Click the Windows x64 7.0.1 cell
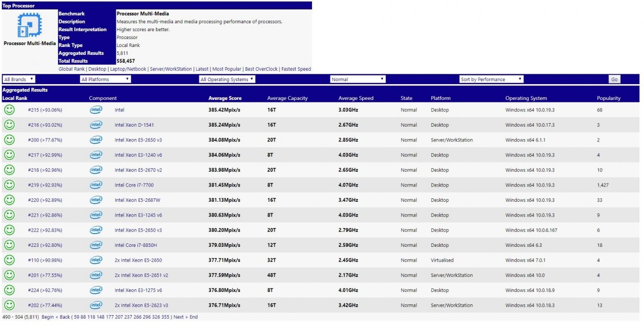The width and height of the screenshot is (644, 325). click(x=525, y=260)
